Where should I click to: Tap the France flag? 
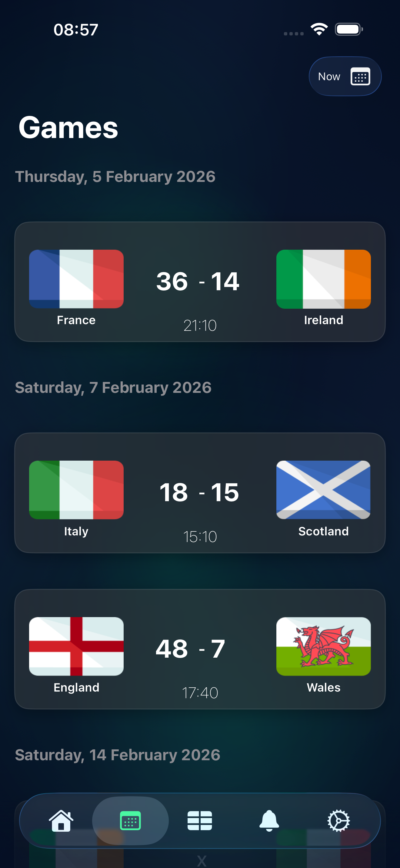[x=76, y=279]
